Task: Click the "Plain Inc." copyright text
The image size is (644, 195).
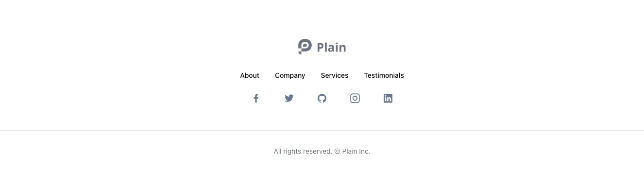Action: coord(356,151)
